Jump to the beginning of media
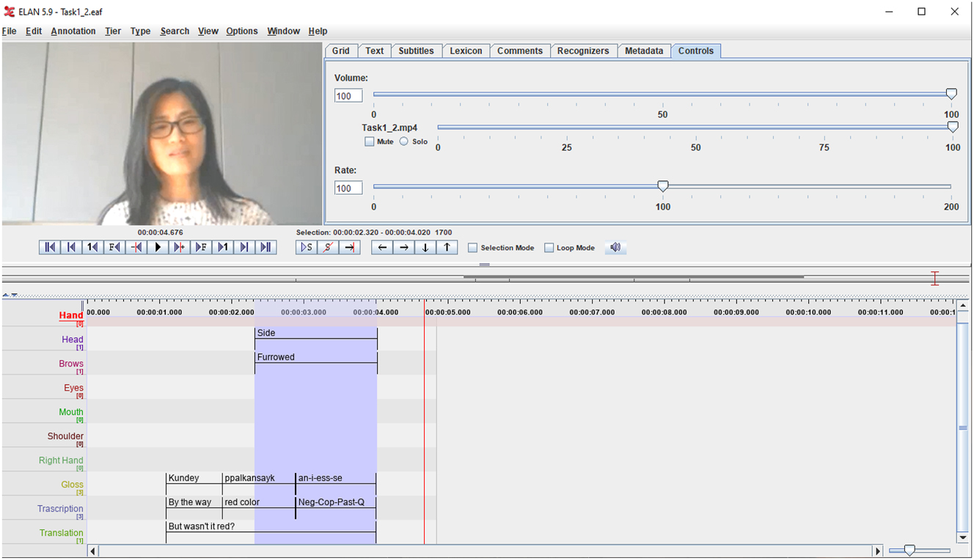This screenshot has height=560, width=974. pyautogui.click(x=50, y=248)
